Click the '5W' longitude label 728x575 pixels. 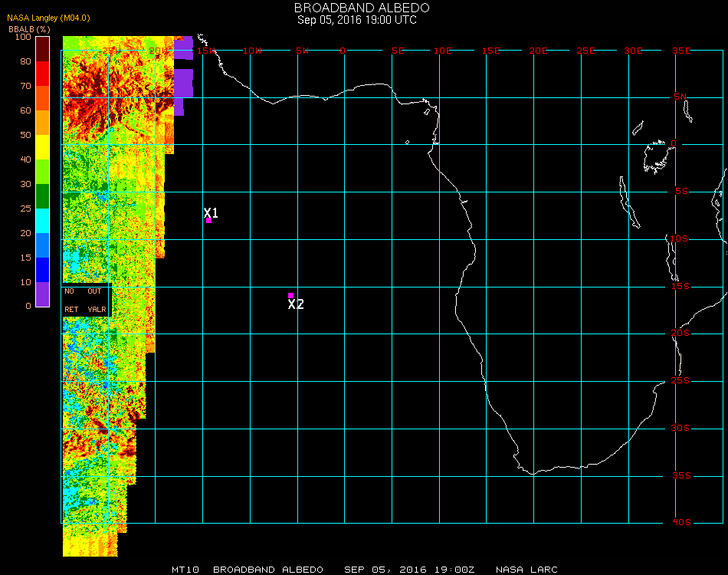click(x=302, y=51)
